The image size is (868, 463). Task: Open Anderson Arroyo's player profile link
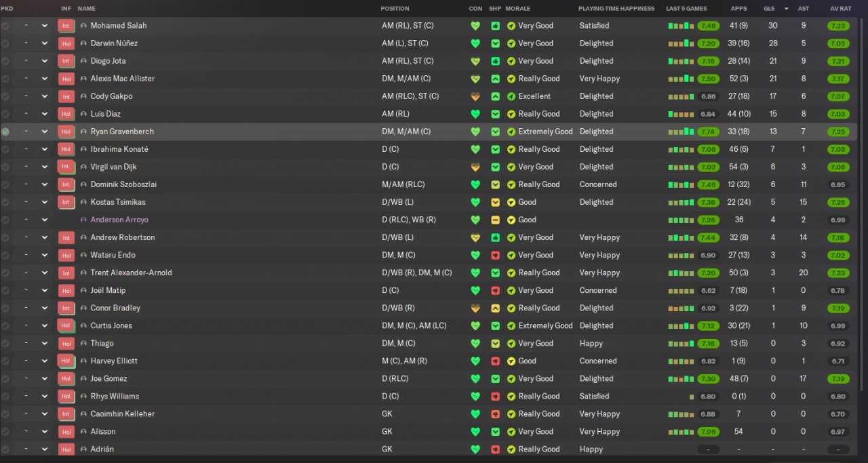tap(119, 220)
